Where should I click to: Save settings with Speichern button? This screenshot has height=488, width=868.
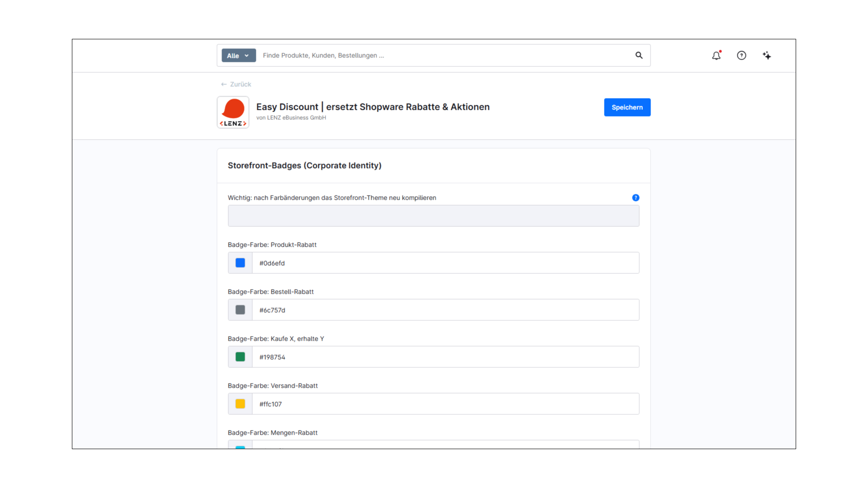[627, 107]
